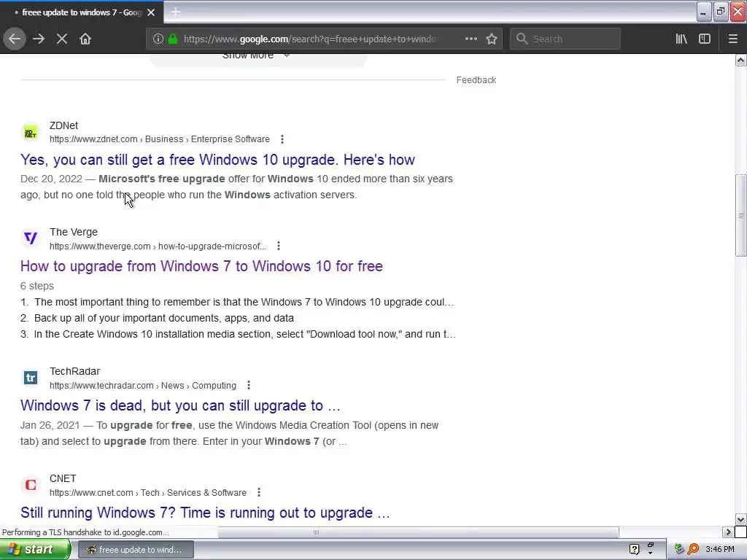This screenshot has width=747, height=560.
Task: Click the zdnet.com Business Enterprise Software breadcrumb
Action: coord(160,139)
